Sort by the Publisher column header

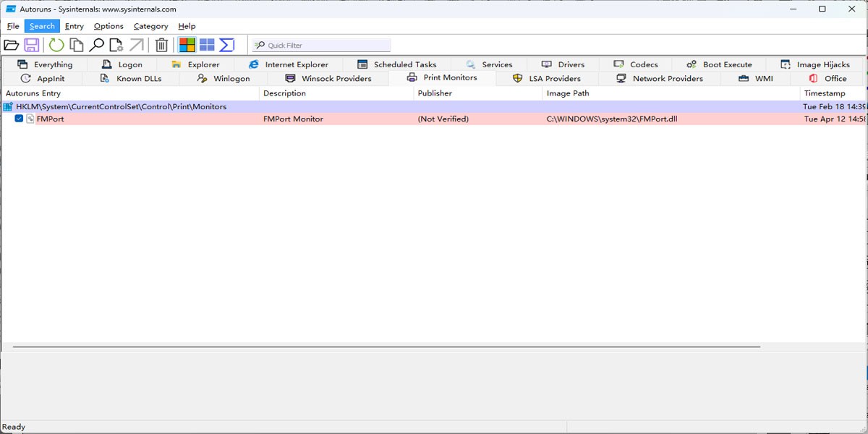tap(435, 93)
